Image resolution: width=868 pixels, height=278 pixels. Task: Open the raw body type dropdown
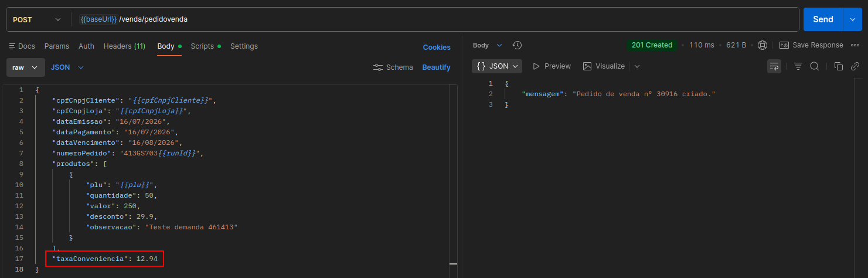click(x=25, y=67)
